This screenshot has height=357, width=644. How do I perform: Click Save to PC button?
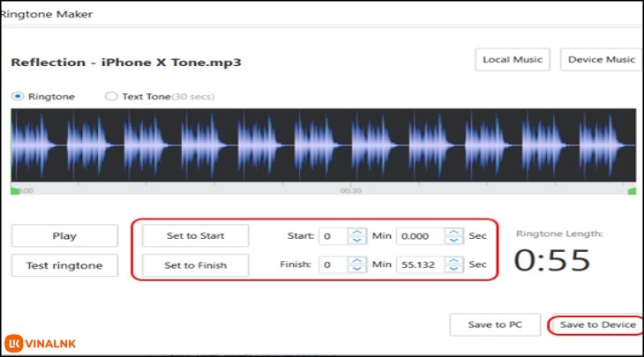click(495, 324)
